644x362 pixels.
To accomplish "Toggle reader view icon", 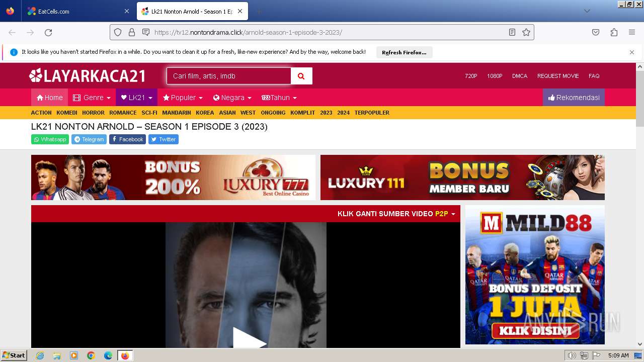I will 512,32.
